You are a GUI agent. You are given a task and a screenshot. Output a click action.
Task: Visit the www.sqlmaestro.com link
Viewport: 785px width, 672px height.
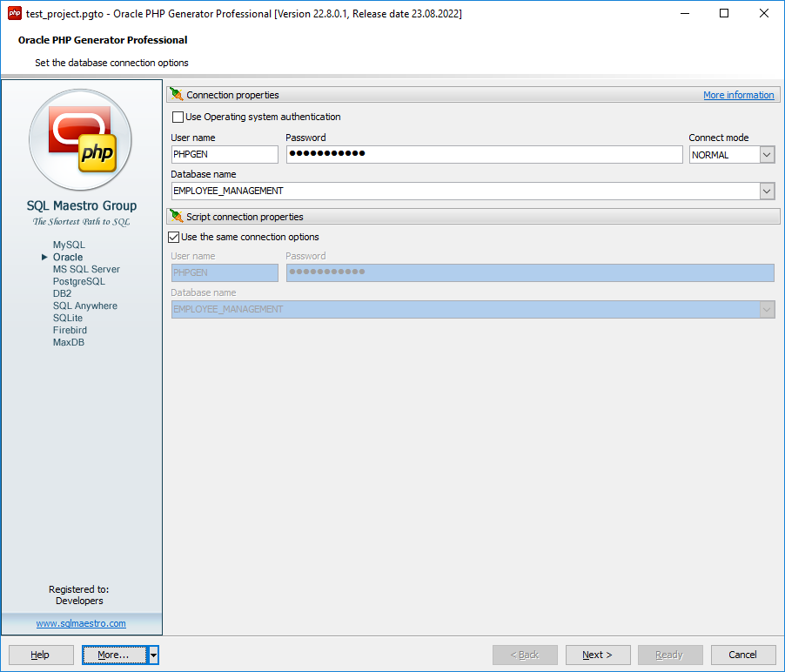81,624
